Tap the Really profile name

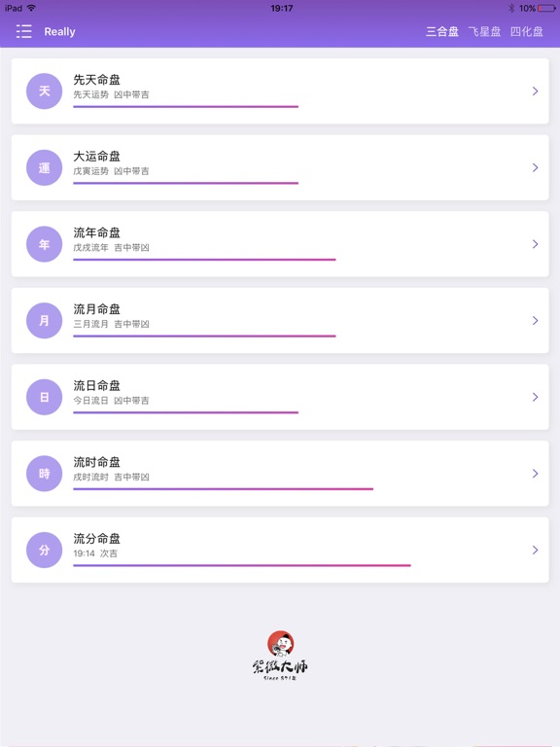59,31
